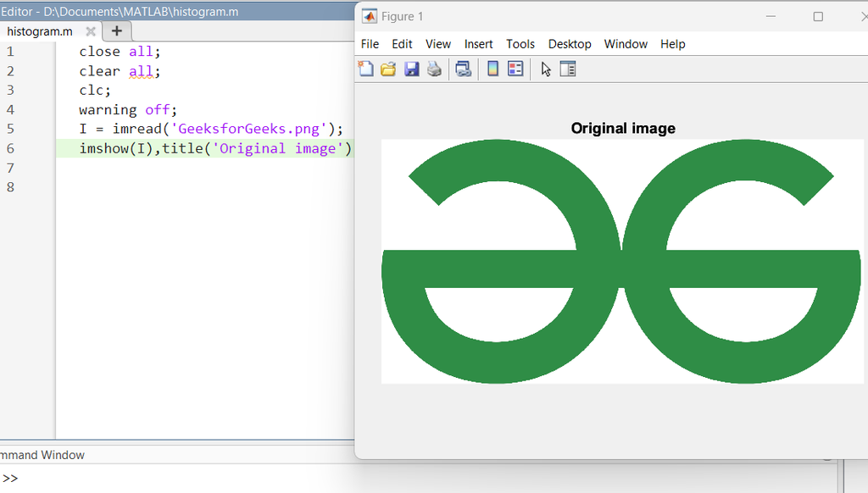
Task: Print the figure with the printer icon
Action: click(x=434, y=69)
